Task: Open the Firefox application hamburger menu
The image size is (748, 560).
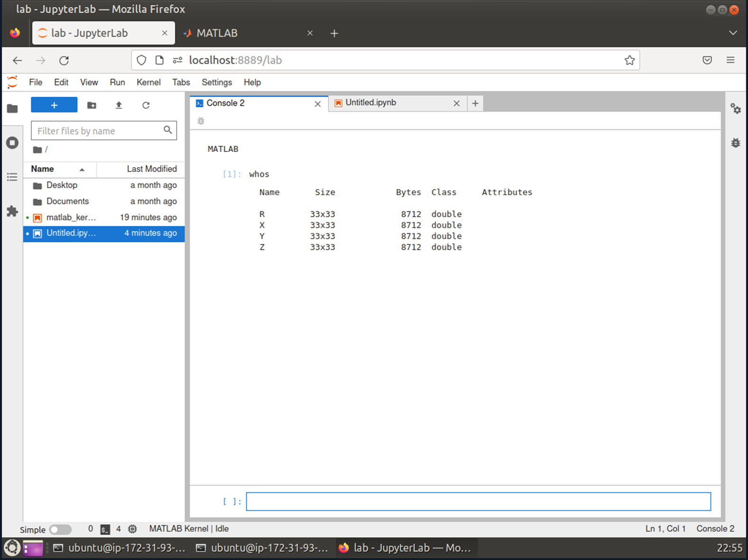Action: click(x=730, y=60)
